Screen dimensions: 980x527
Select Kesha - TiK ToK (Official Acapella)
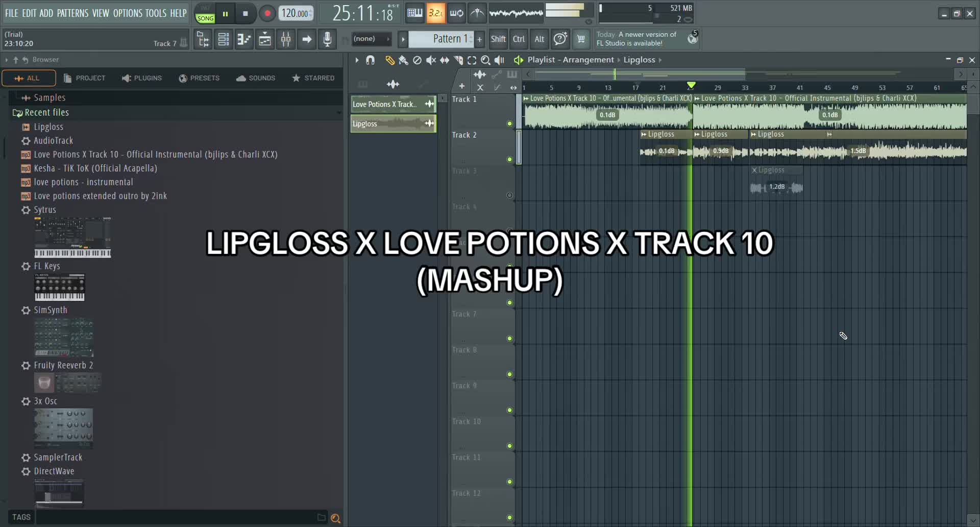(89, 168)
